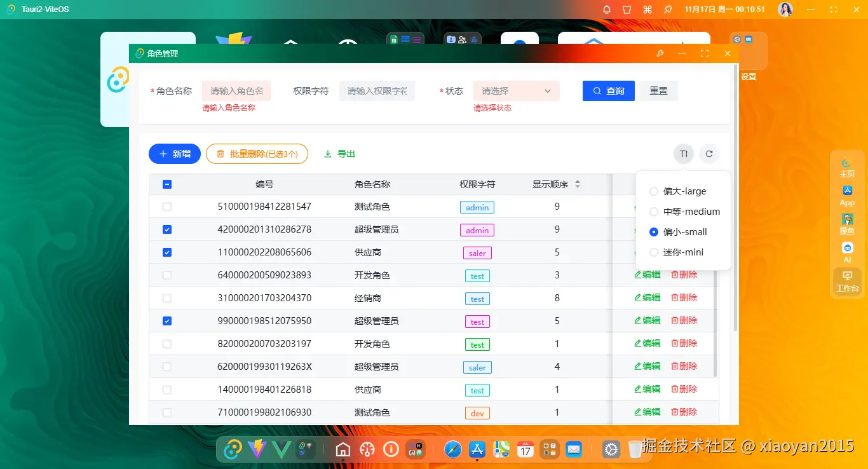Open Safari from the dock
Screen dimensions: 868x469
(x=452, y=449)
